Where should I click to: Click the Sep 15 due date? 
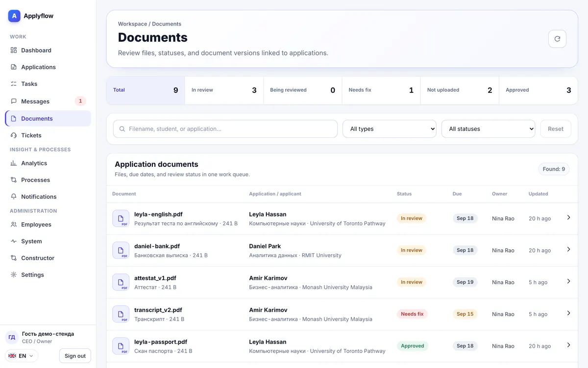[x=465, y=314]
